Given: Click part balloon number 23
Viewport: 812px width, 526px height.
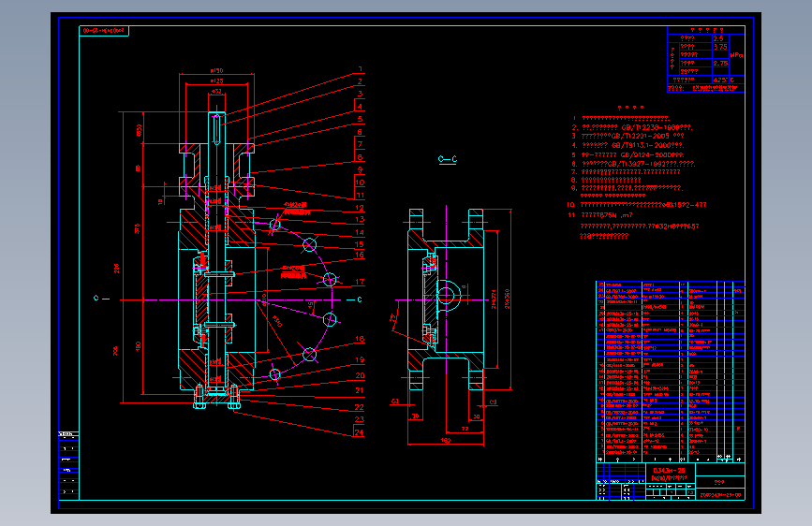Looking at the screenshot, I should (x=360, y=419).
